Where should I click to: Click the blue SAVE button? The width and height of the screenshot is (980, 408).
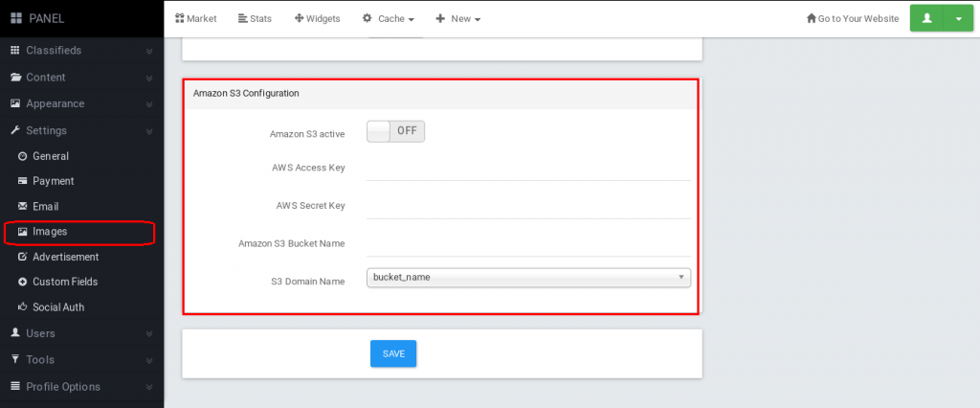393,353
